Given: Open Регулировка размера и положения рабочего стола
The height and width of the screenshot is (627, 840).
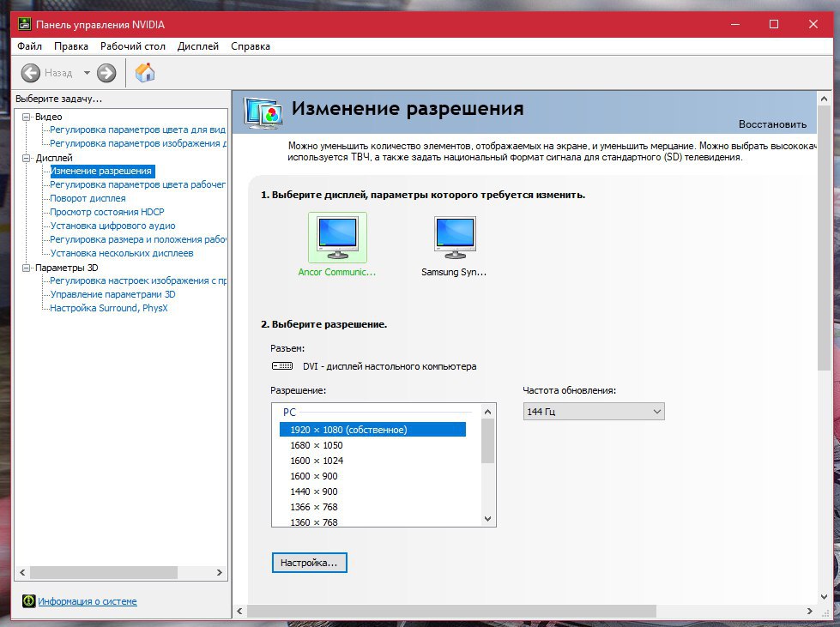Looking at the screenshot, I should pos(137,239).
